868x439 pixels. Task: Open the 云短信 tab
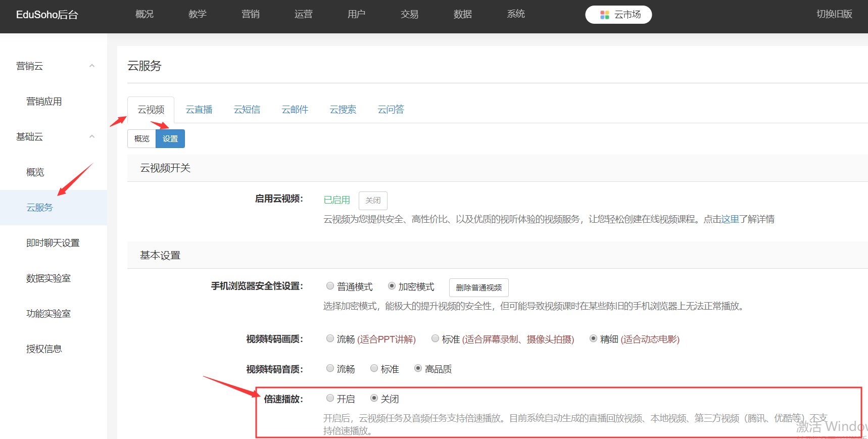247,110
